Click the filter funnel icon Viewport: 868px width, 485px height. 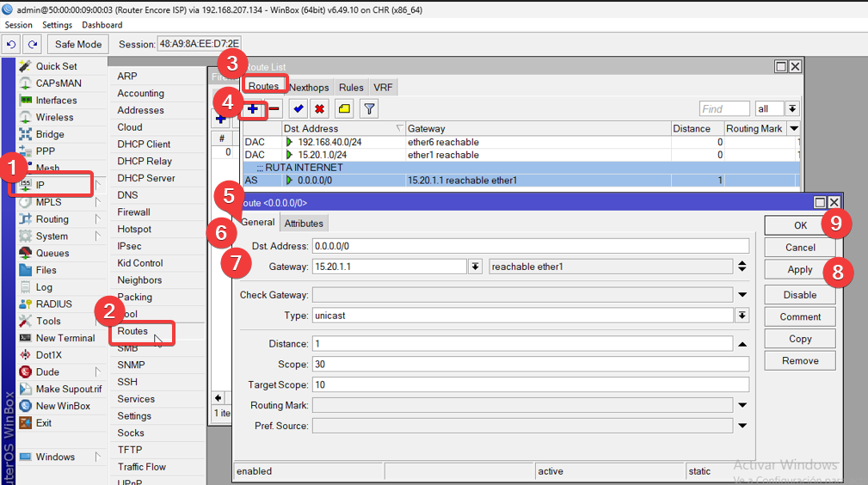click(x=369, y=109)
